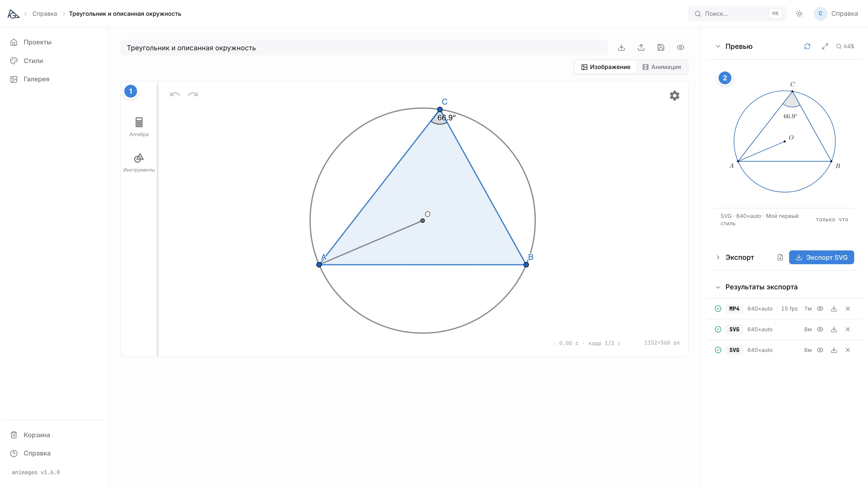Toggle light/dark theme
This screenshot has height=488, width=868.
click(799, 14)
